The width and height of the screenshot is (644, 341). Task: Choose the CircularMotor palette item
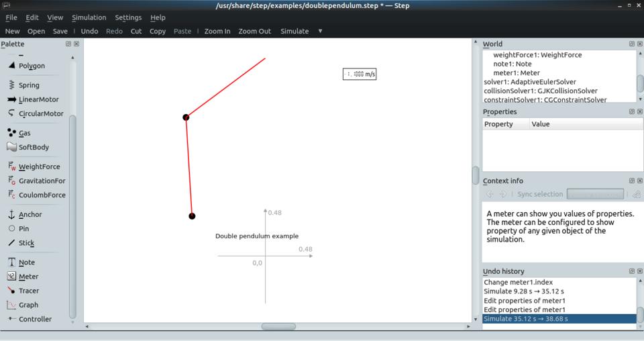[x=40, y=113]
